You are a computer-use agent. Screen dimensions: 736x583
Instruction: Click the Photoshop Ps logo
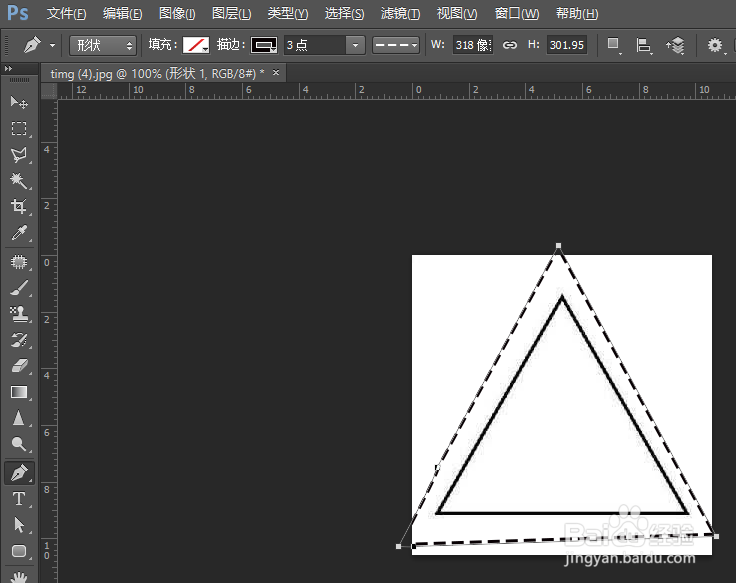(x=18, y=13)
